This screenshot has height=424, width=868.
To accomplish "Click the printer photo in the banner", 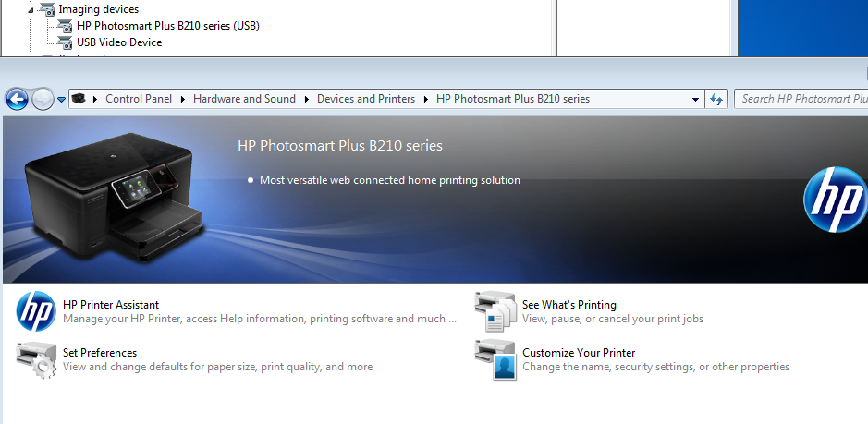I will 116,197.
